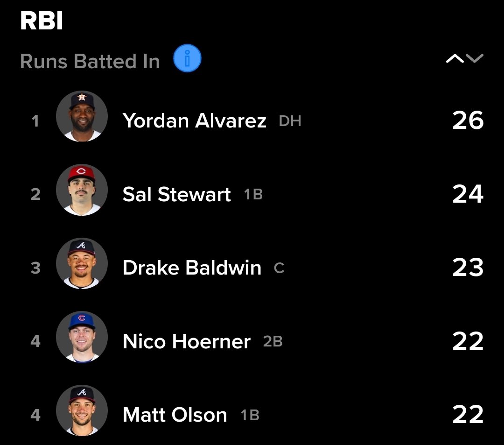504x445 pixels.
Task: Select Drake Baldwin's name
Action: pyautogui.click(x=192, y=268)
